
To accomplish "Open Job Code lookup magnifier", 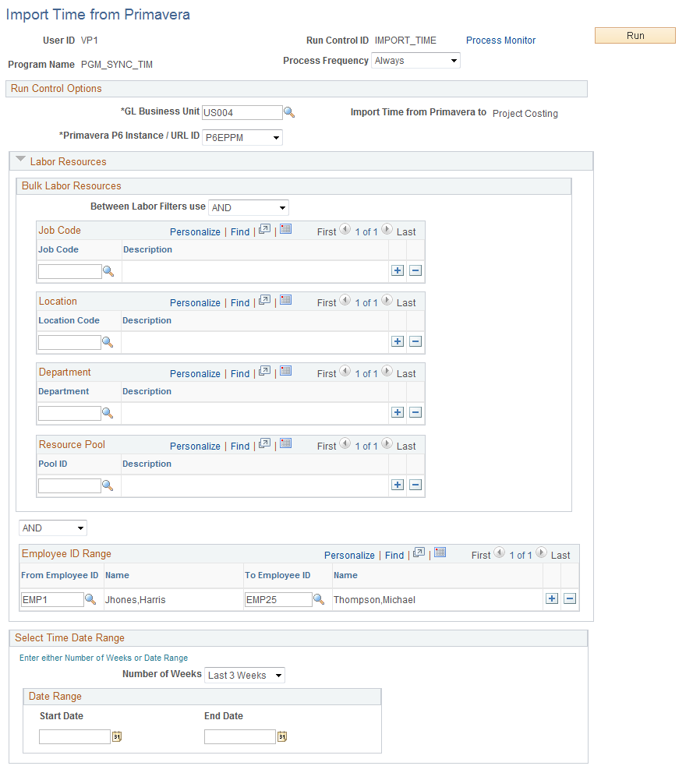I will point(108,271).
